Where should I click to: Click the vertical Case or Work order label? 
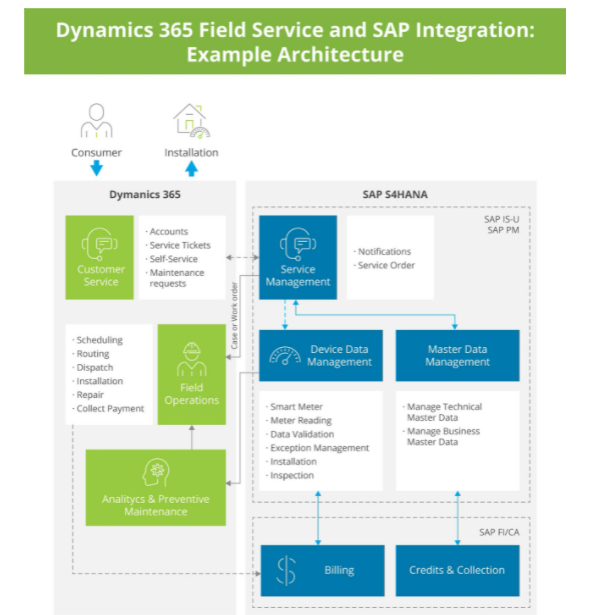click(x=234, y=316)
